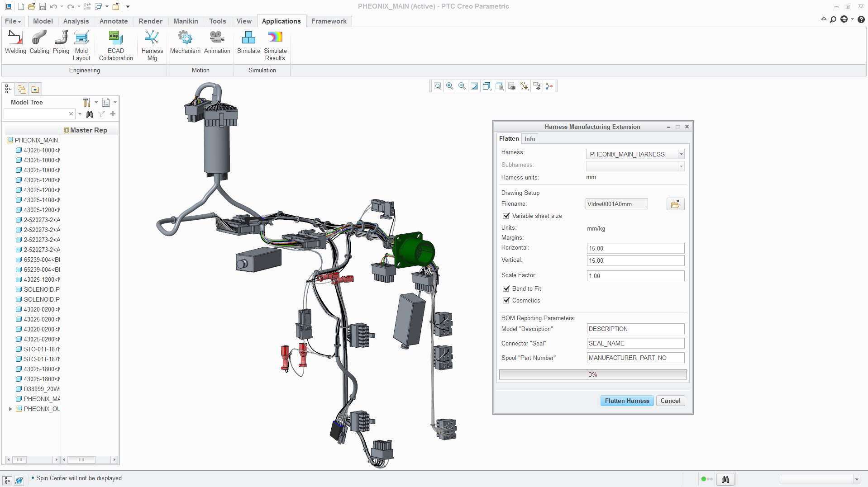The image size is (868, 487).
Task: Cancel the Harness Manufacturing dialog
Action: (x=670, y=401)
